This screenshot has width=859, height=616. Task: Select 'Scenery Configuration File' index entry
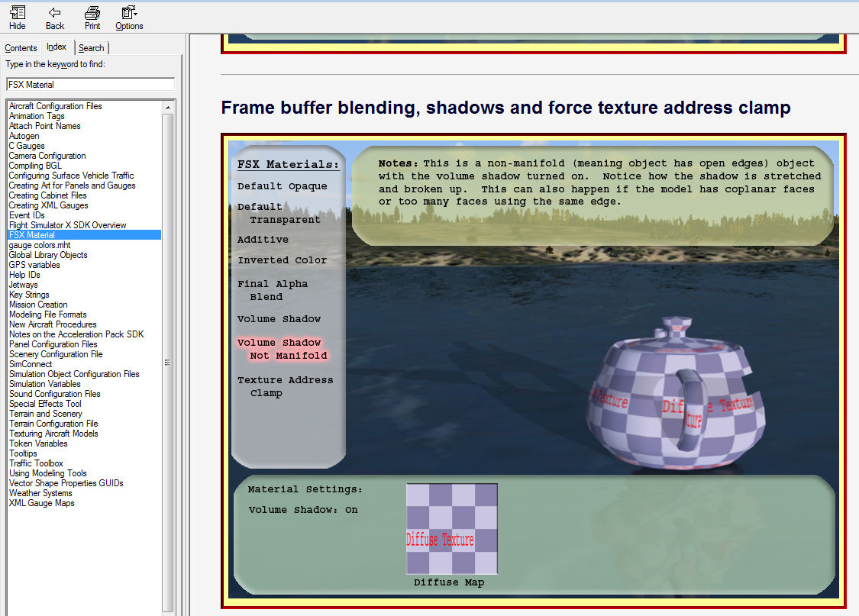click(56, 354)
